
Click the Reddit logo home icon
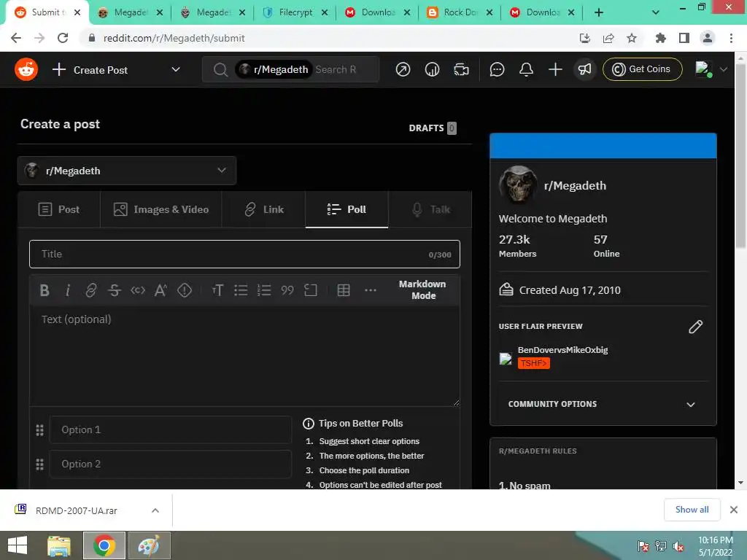tap(26, 69)
